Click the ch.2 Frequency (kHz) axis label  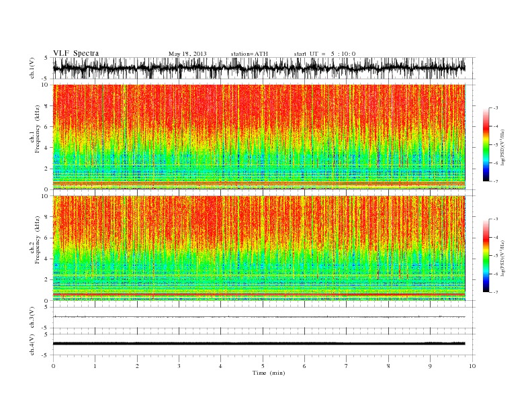(x=35, y=240)
